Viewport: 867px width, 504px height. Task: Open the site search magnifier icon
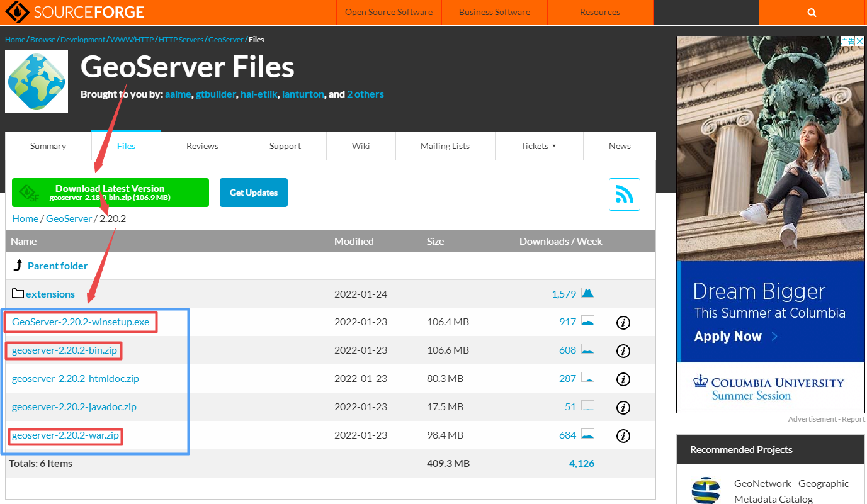[x=812, y=12]
